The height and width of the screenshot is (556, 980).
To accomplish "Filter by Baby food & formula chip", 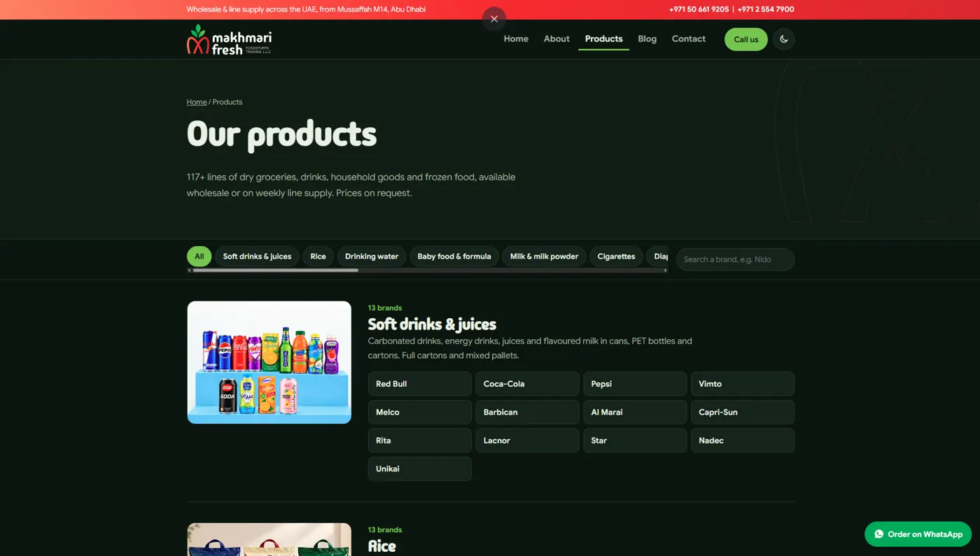I will [454, 256].
